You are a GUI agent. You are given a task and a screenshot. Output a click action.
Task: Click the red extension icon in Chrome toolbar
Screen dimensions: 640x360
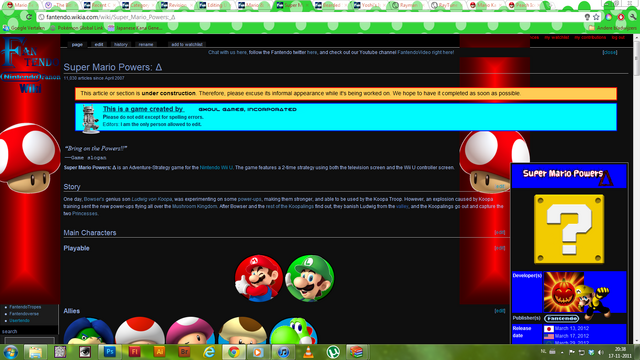[621, 17]
